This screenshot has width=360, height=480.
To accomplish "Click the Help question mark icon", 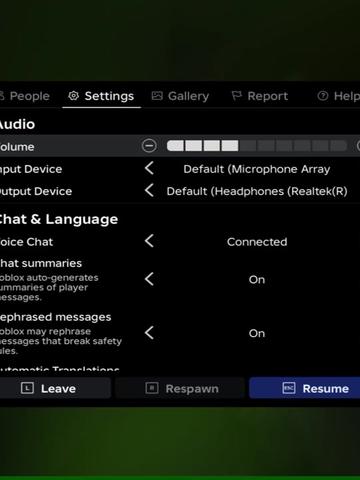I will [x=322, y=96].
